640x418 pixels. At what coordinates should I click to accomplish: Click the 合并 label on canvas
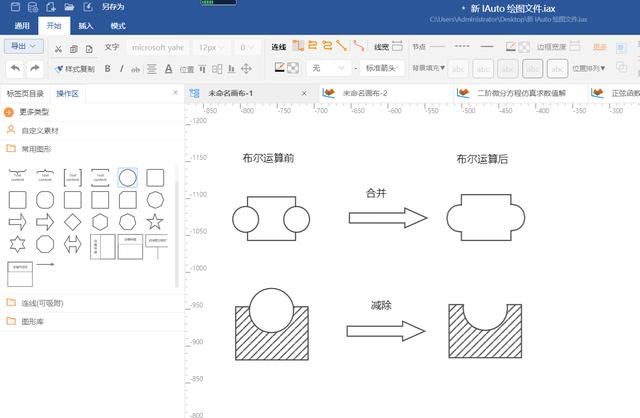(376, 193)
